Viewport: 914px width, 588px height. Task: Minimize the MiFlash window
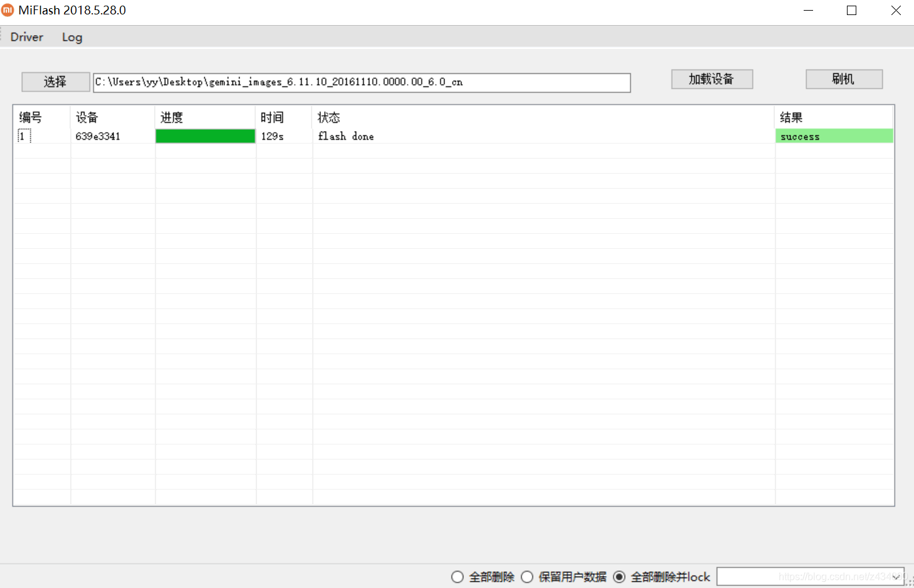coord(808,11)
